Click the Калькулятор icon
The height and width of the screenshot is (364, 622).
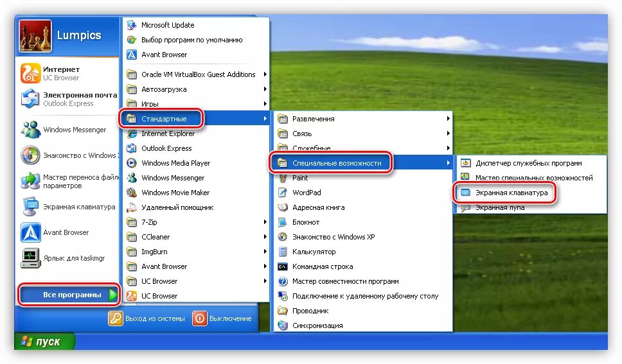tap(283, 252)
